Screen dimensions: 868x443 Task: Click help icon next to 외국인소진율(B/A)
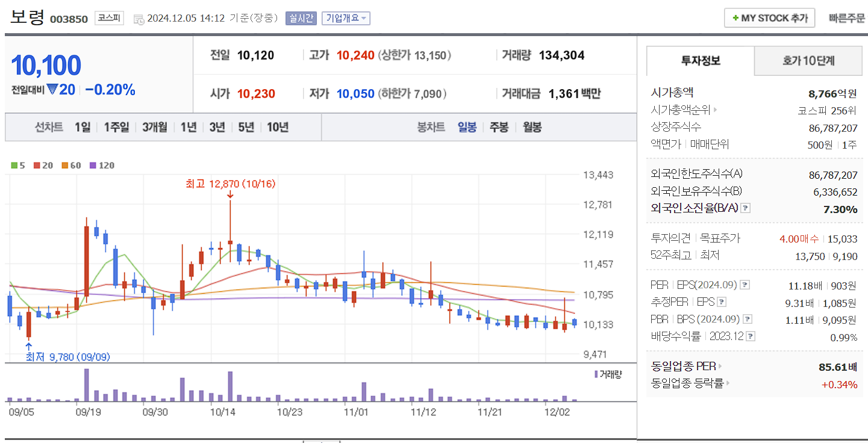746,208
